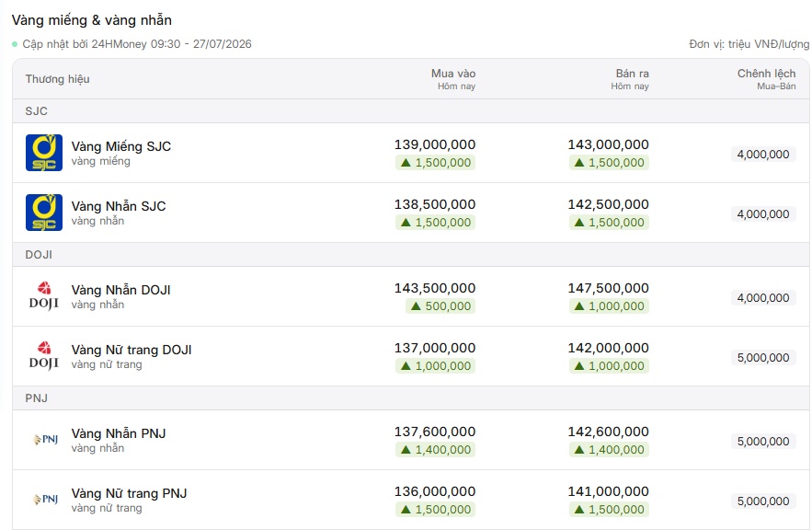Click the 5,000,000 spread badge for Vàng Nhẫn PNJ
The width and height of the screenshot is (812, 530).
763,442
